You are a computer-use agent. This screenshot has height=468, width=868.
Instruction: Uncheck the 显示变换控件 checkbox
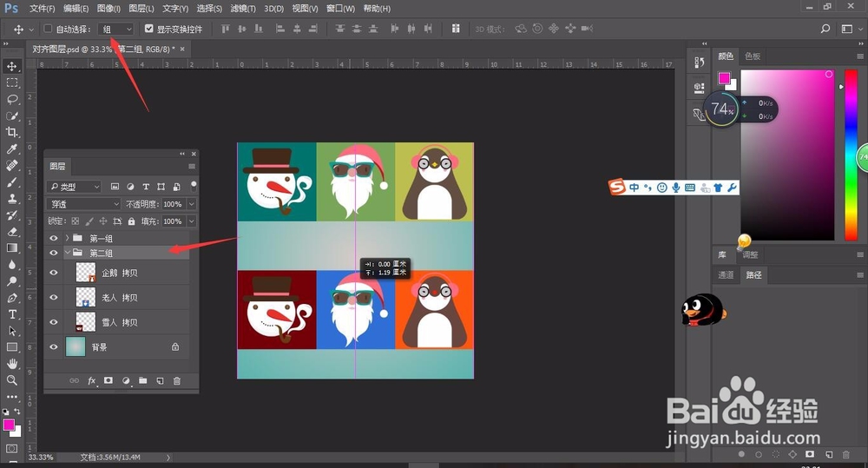(149, 29)
